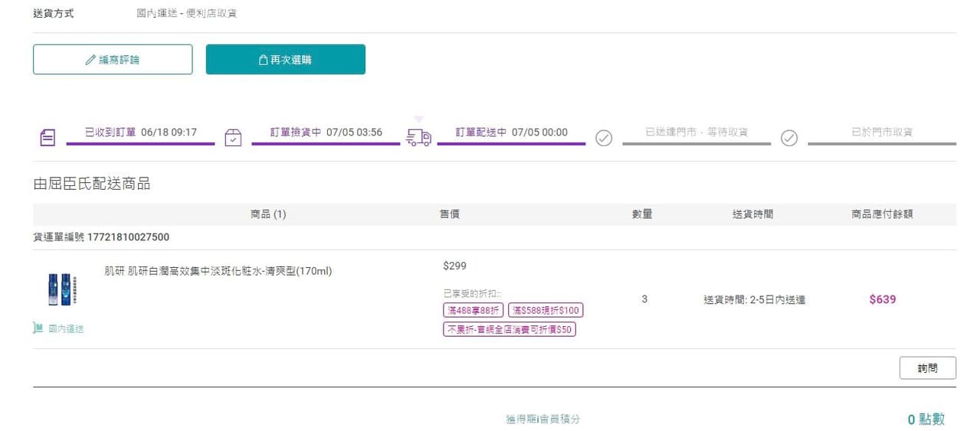Click the order received document icon
Image resolution: width=980 pixels, height=431 pixels.
[48, 138]
